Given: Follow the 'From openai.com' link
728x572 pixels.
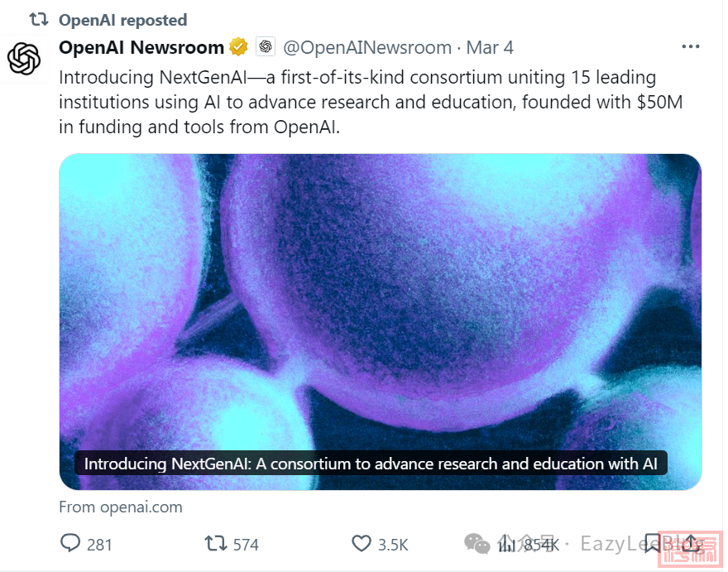Looking at the screenshot, I should click(x=121, y=507).
